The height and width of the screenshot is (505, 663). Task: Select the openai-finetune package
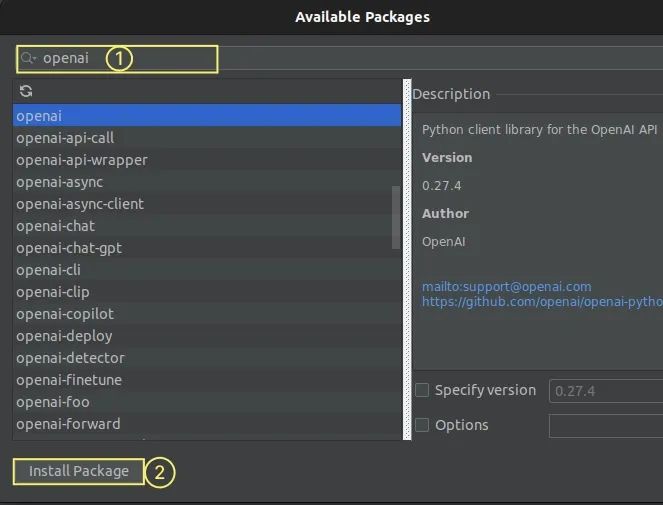(207, 379)
